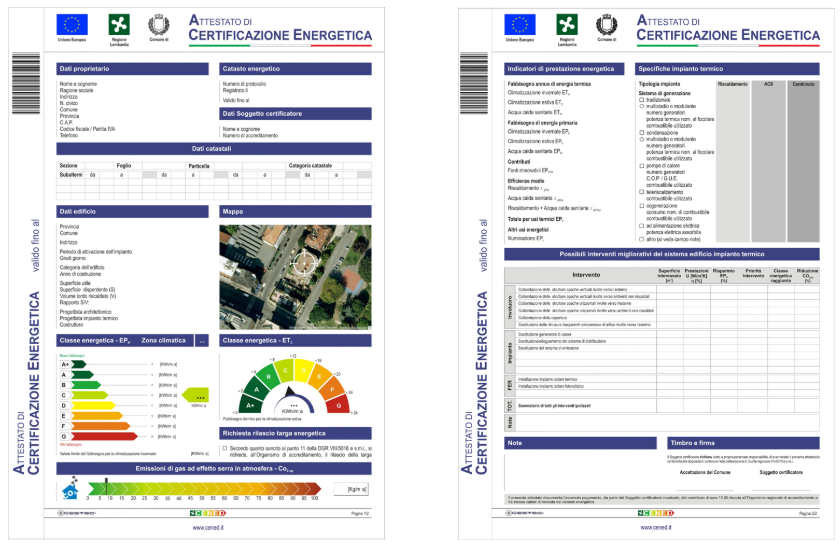Tick the 'cogenerazione' checkbox

[x=642, y=206]
